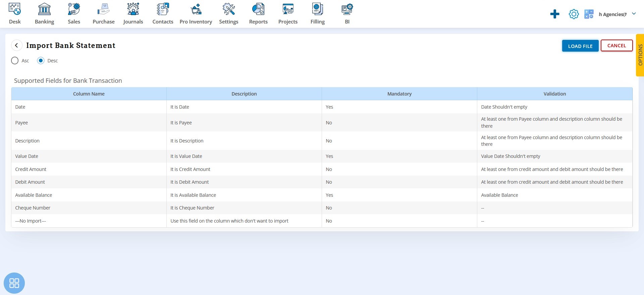Click 'Date Shouldn't empty' validation cell

(555, 107)
